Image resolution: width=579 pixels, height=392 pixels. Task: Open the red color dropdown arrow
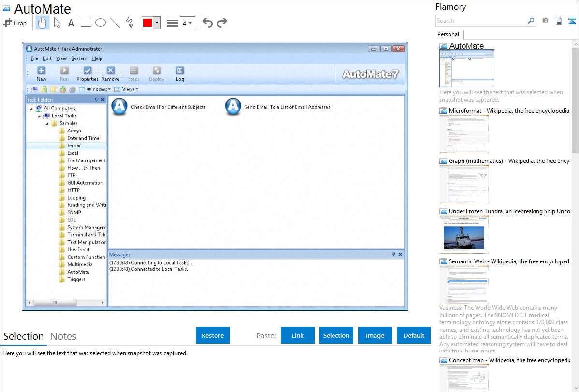pos(157,23)
